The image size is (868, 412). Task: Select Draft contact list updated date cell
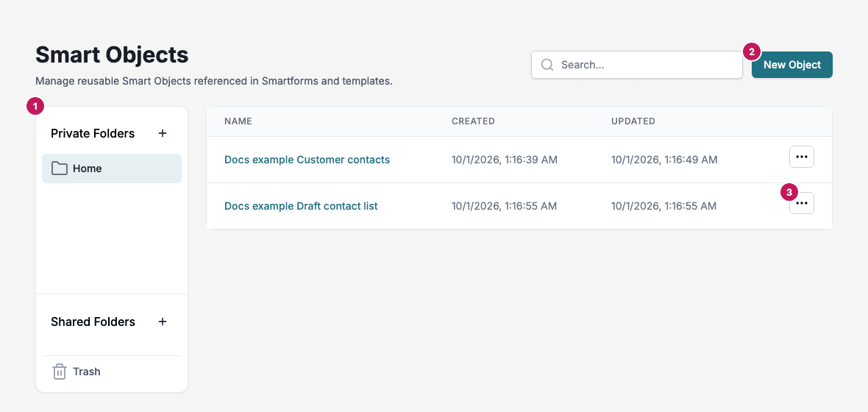664,206
